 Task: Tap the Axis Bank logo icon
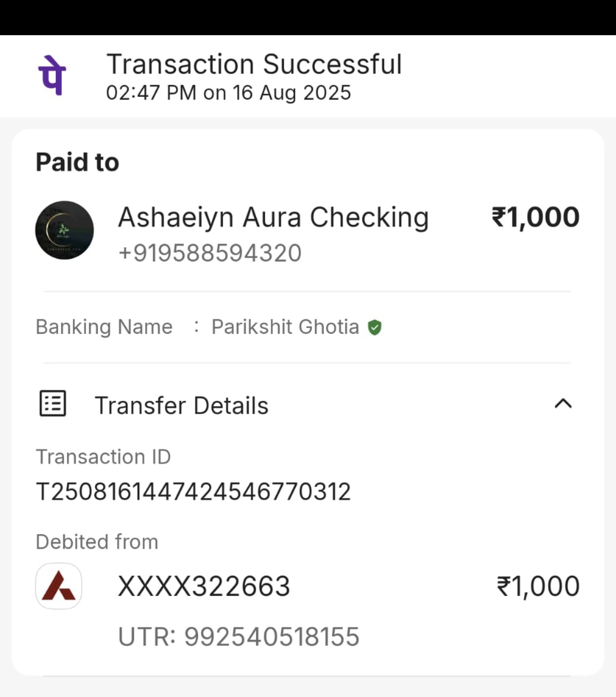tap(59, 586)
